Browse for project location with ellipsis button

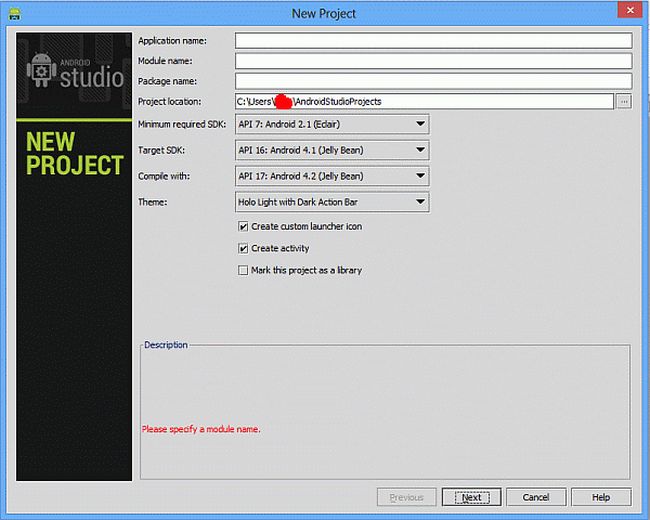tap(624, 102)
